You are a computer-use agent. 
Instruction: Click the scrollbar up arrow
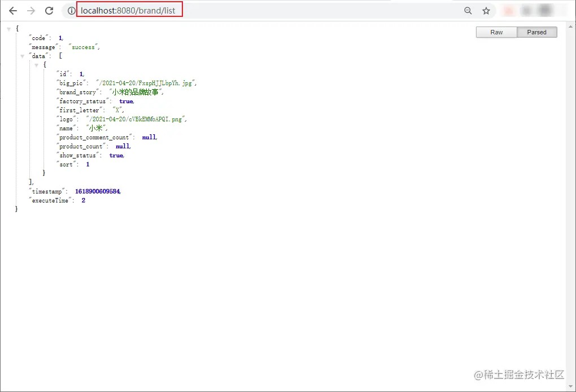(570, 27)
